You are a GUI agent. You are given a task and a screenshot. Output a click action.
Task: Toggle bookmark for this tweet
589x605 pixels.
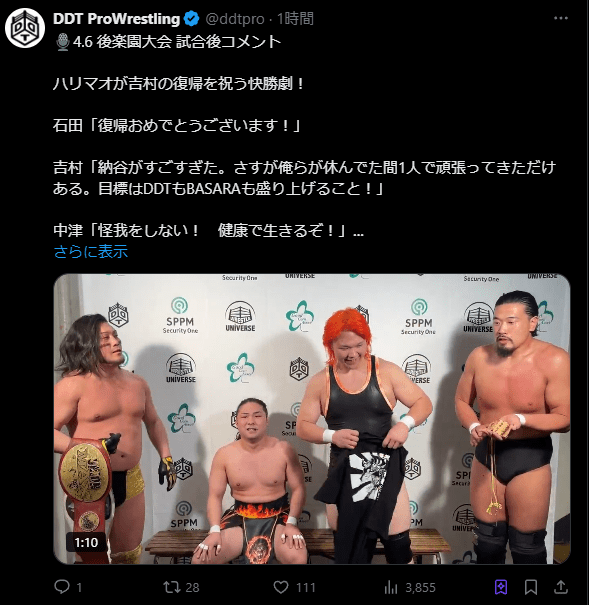tap(531, 587)
